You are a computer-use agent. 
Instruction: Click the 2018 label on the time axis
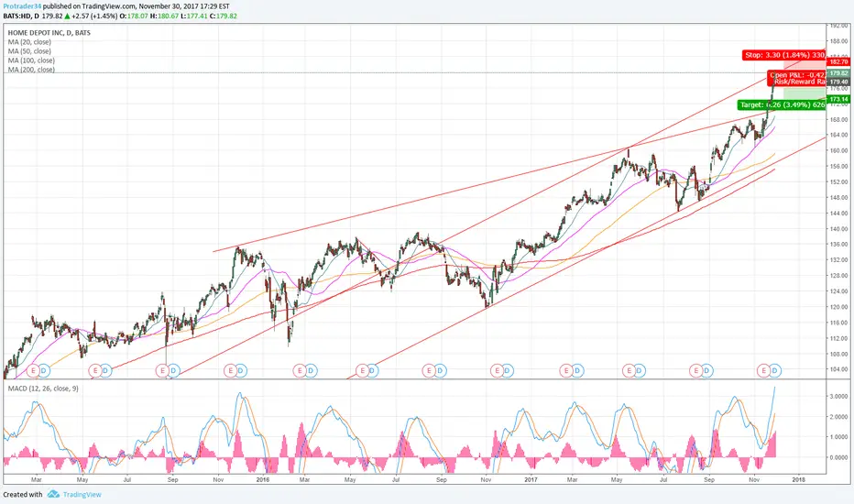point(798,480)
